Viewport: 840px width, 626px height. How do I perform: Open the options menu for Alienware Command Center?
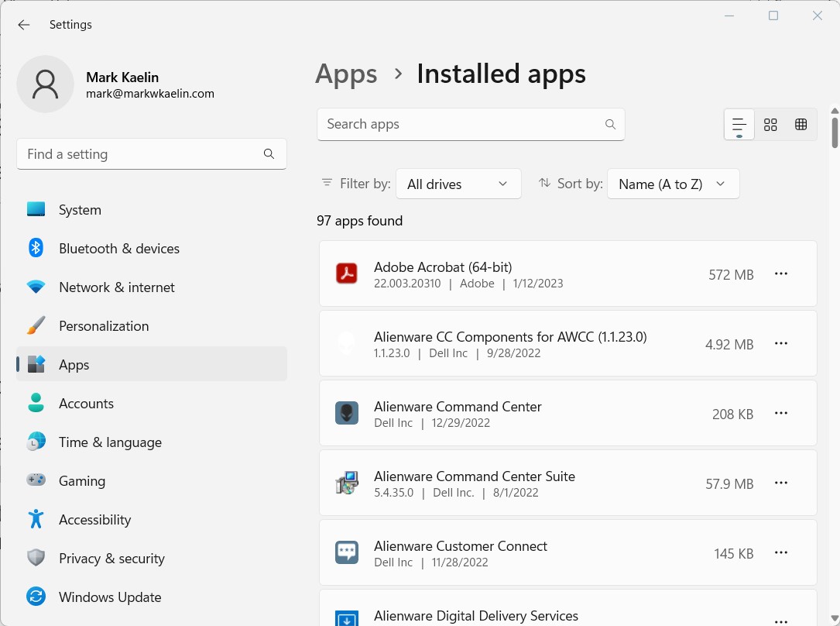[x=781, y=413]
